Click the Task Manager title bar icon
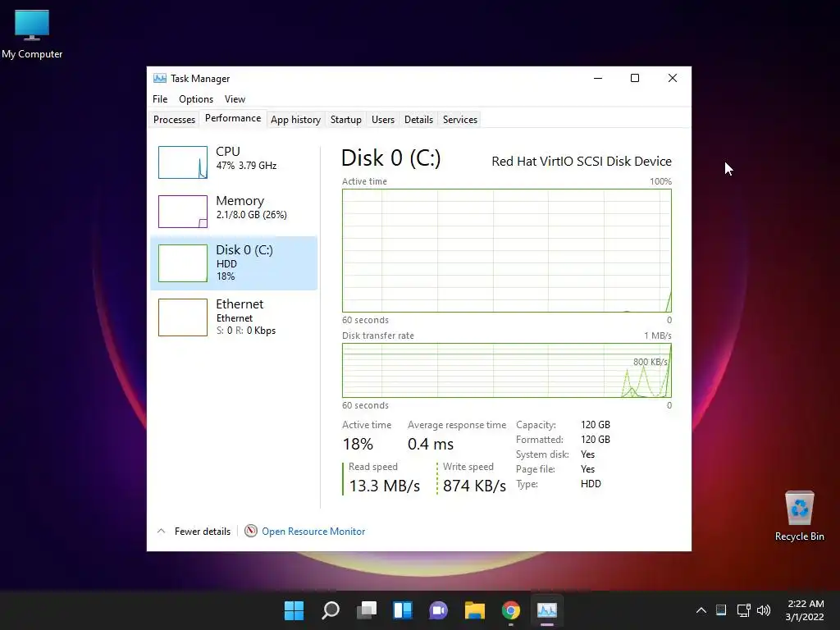The width and height of the screenshot is (840, 630). pyautogui.click(x=160, y=78)
